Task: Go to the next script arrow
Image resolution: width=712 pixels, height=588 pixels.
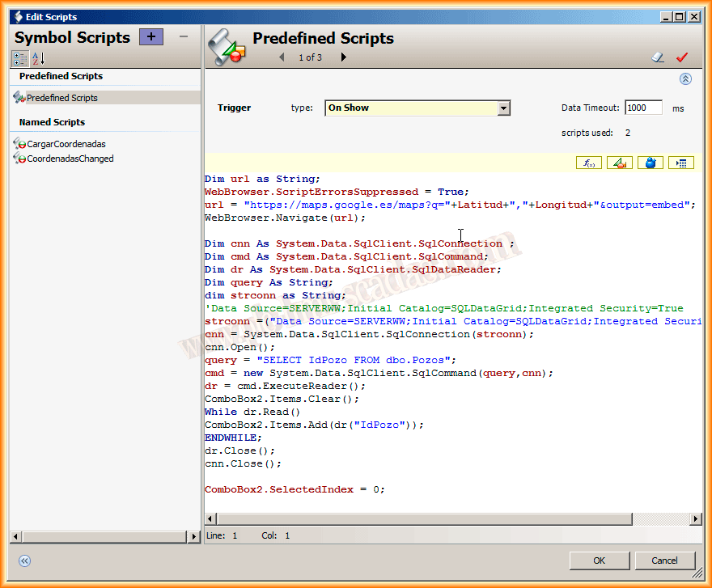Action: coord(343,57)
